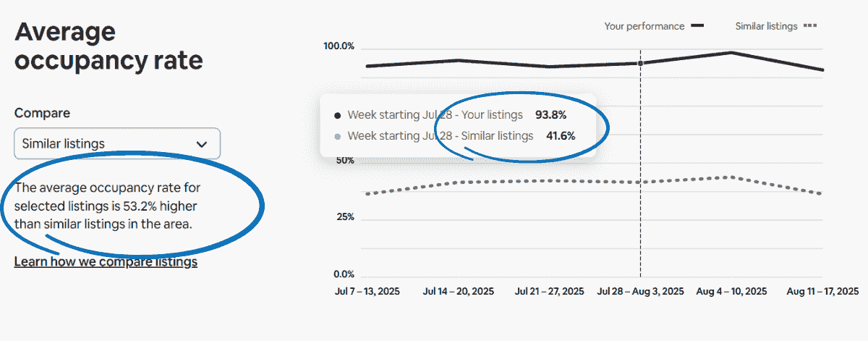
Task: Click the "Your performance" legend label
Action: coord(644,26)
